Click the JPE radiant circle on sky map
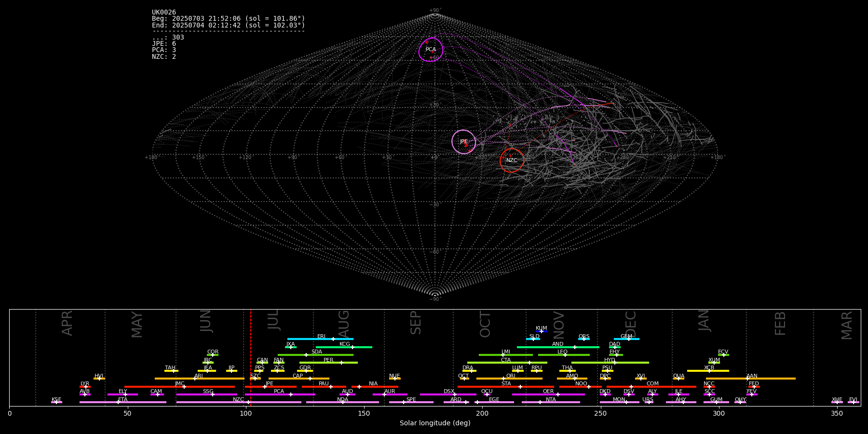868x434 pixels. (x=463, y=142)
